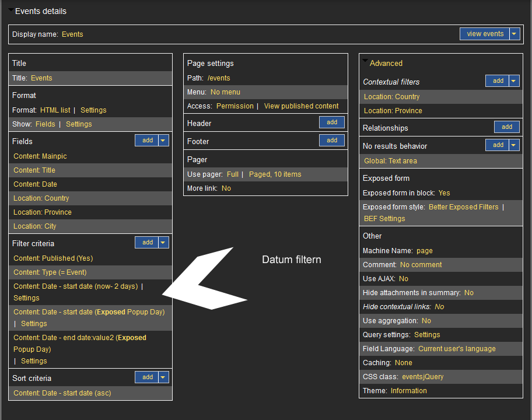This screenshot has height=420, width=532.
Task: Open Better Exposed Filters form style
Action: click(x=463, y=207)
